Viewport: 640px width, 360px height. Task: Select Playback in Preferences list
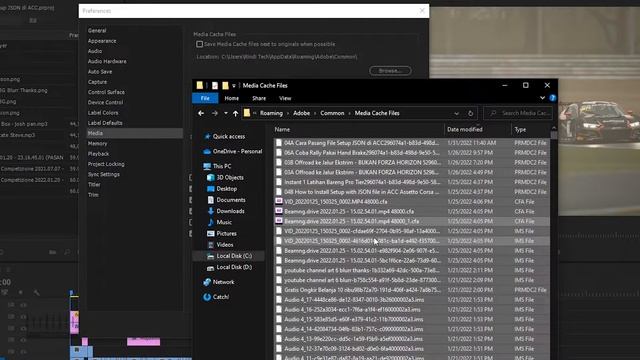(98, 154)
